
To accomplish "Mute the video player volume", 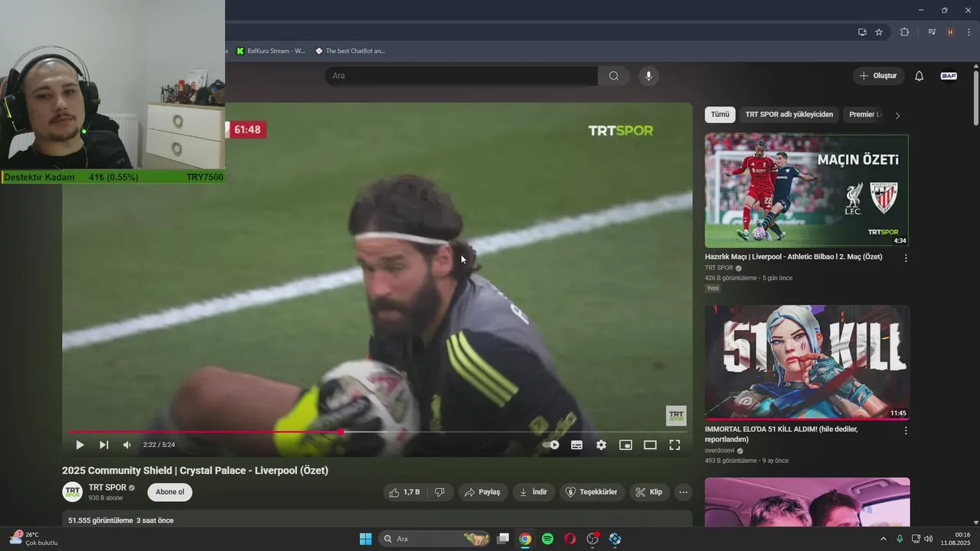I will point(127,445).
